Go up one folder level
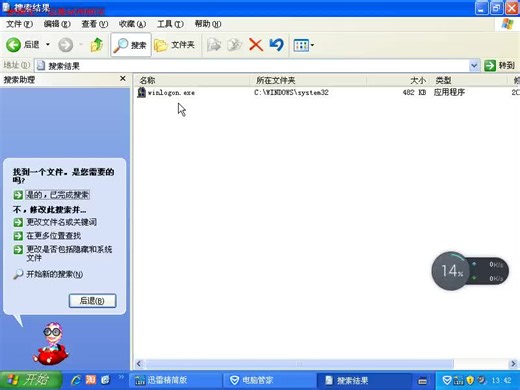Viewport: 520px width, 390px height. [97, 45]
